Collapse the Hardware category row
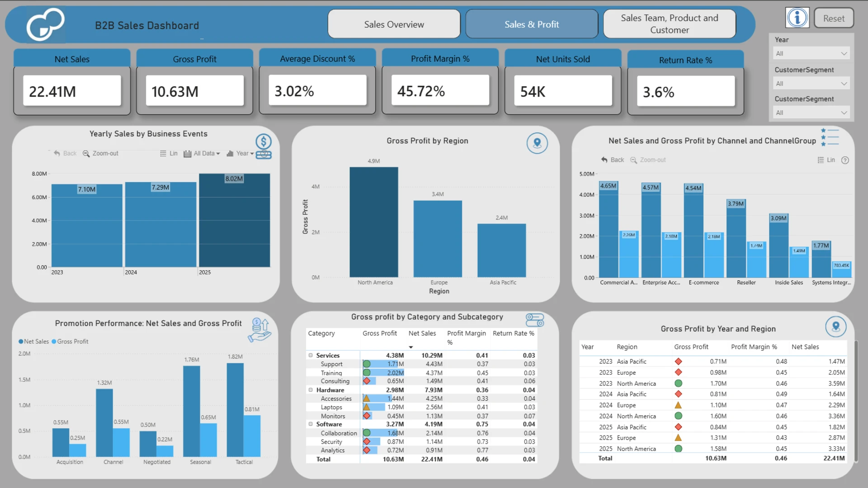 click(x=311, y=390)
